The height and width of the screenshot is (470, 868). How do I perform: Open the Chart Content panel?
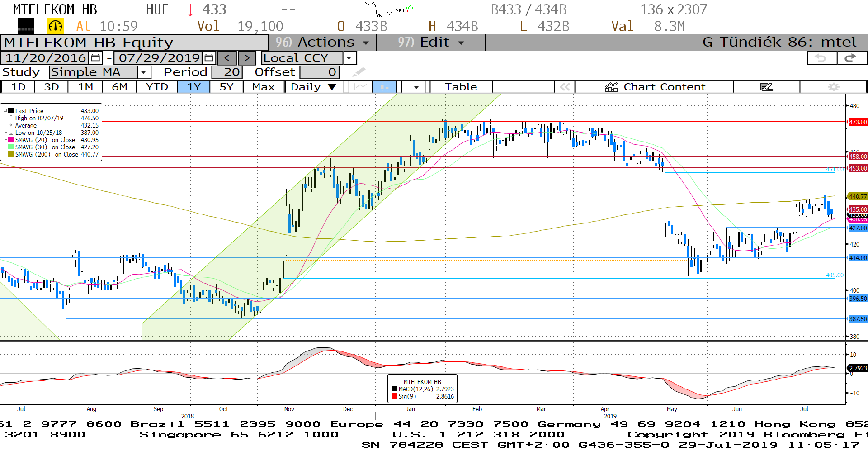click(655, 87)
